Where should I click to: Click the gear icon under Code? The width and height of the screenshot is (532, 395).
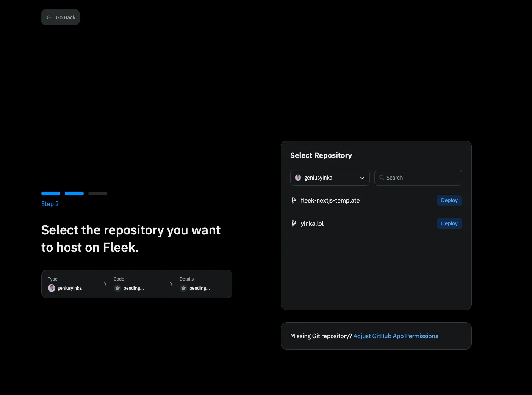pyautogui.click(x=117, y=288)
